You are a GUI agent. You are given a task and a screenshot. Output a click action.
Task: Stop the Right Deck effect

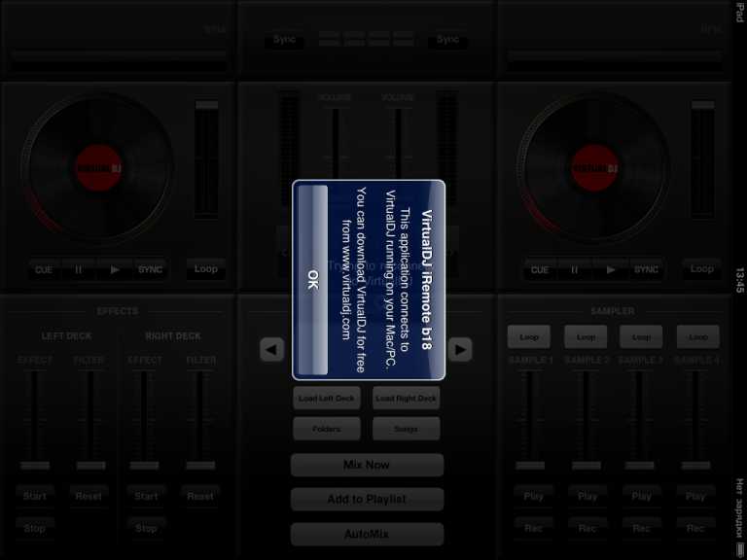(146, 528)
